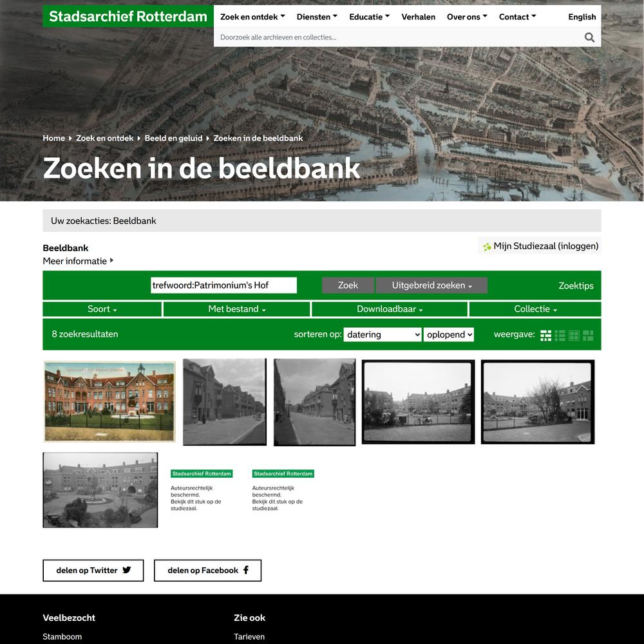644x644 pixels.
Task: Switch to mosaic view icon
Action: click(588, 336)
